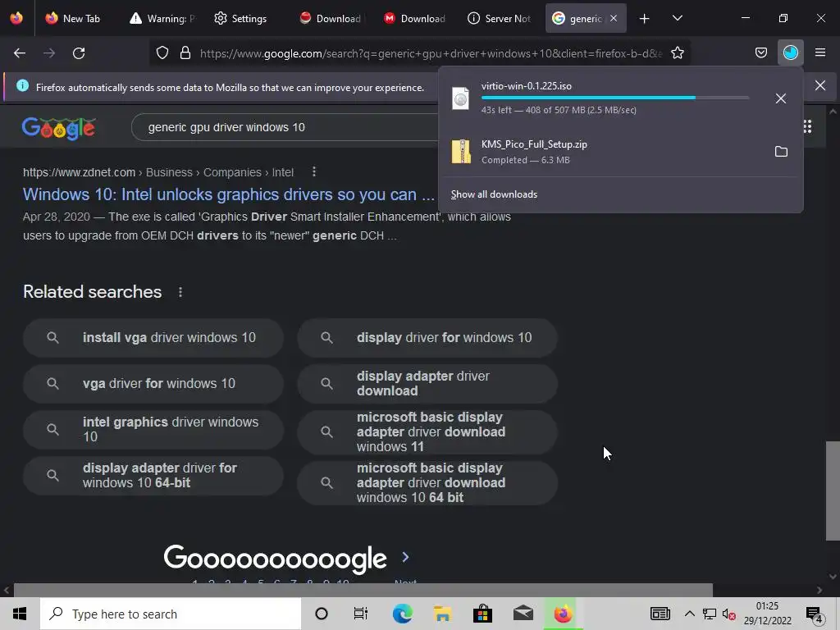Search display adapter driver for windows 10 64-bit
The image size is (840, 630).
[x=153, y=475]
